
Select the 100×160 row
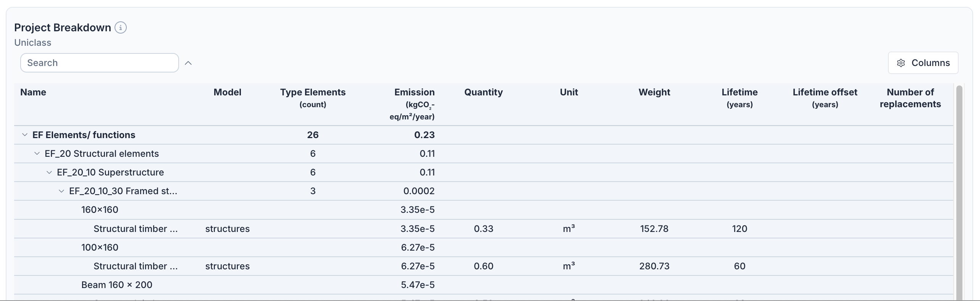coord(484,247)
